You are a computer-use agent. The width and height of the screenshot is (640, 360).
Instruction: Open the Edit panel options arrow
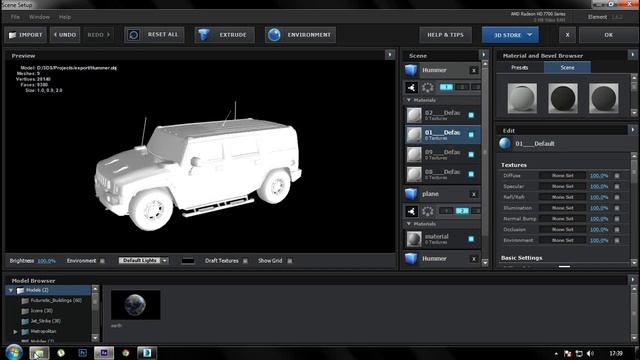click(633, 130)
